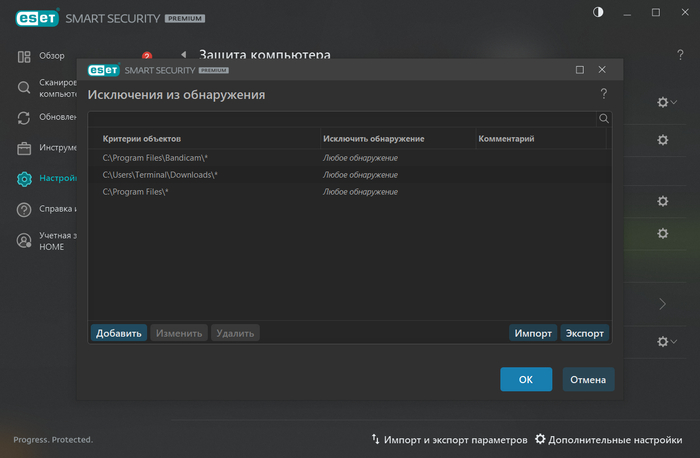Expand the top gear dropdown on right
The width and height of the screenshot is (700, 458).
coord(666,102)
